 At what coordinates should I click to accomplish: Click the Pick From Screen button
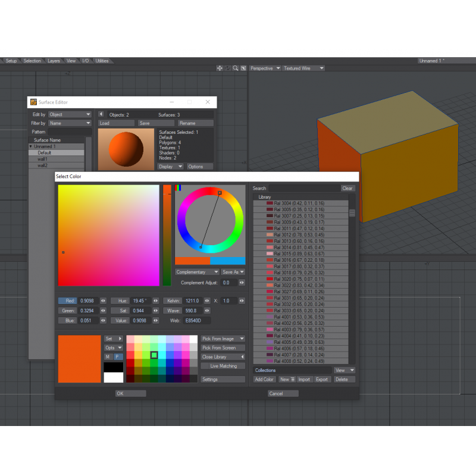(x=223, y=347)
